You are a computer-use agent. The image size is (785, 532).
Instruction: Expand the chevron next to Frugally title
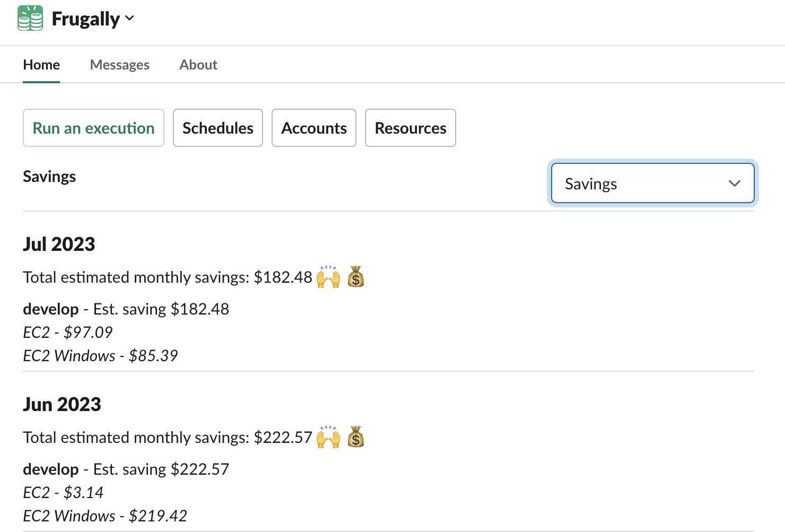129,19
